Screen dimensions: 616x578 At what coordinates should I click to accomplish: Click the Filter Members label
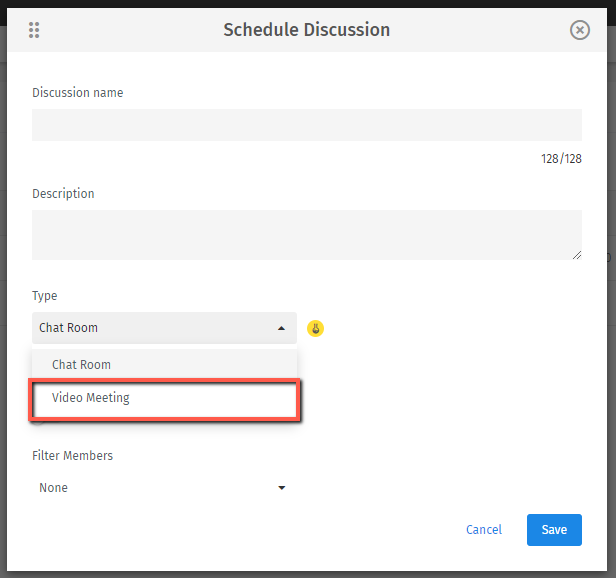(73, 456)
